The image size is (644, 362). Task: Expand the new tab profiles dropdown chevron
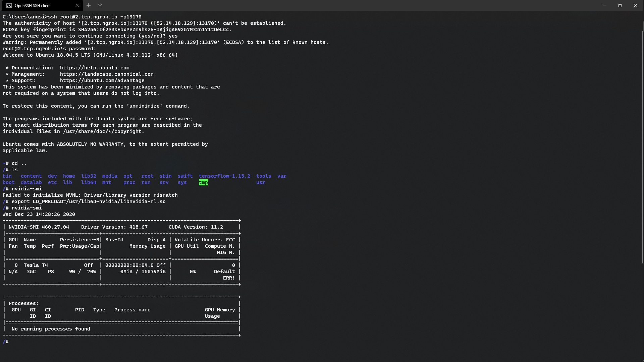100,5
